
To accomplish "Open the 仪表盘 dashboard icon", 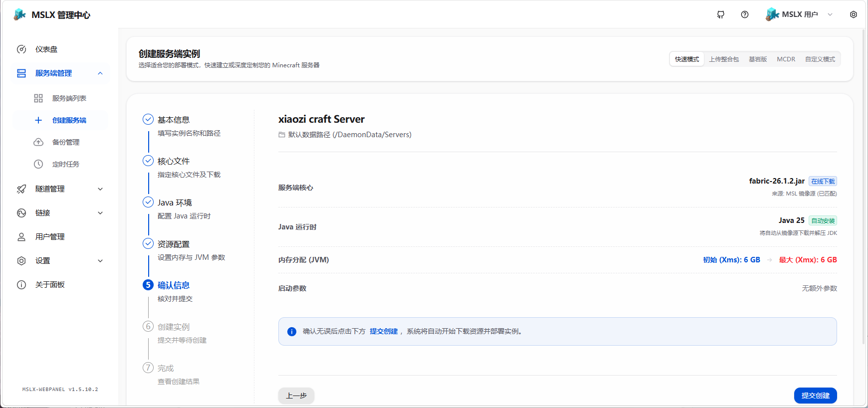I will click(21, 49).
